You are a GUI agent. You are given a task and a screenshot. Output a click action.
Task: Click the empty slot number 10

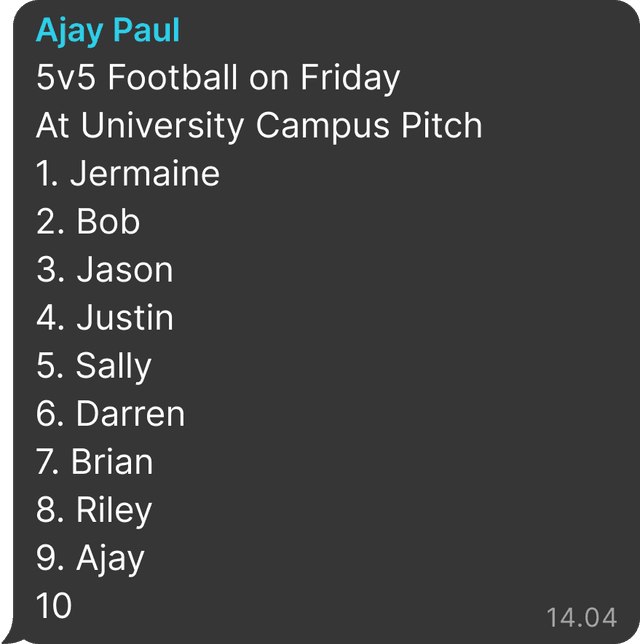pyautogui.click(x=54, y=606)
